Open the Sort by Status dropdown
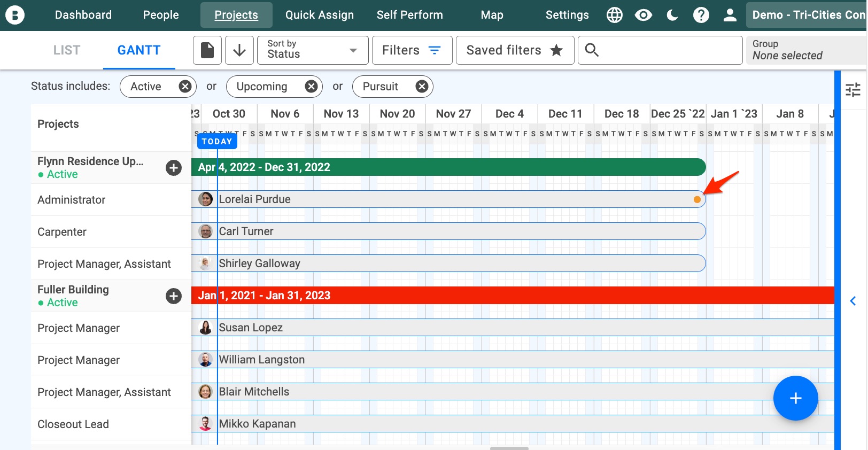This screenshot has width=868, height=450. (x=313, y=50)
